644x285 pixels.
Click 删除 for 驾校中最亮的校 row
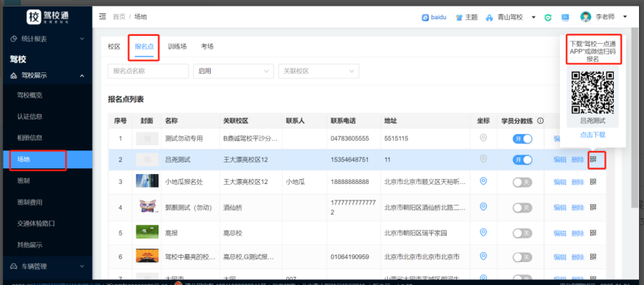tap(577, 257)
